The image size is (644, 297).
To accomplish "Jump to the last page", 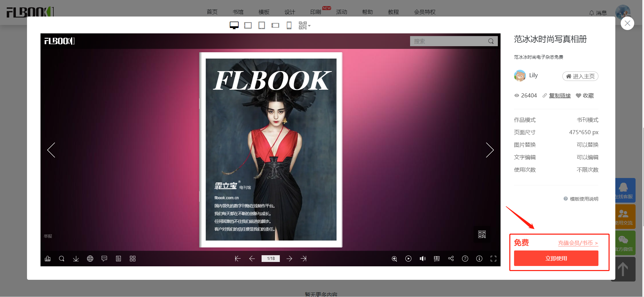I will 304,259.
